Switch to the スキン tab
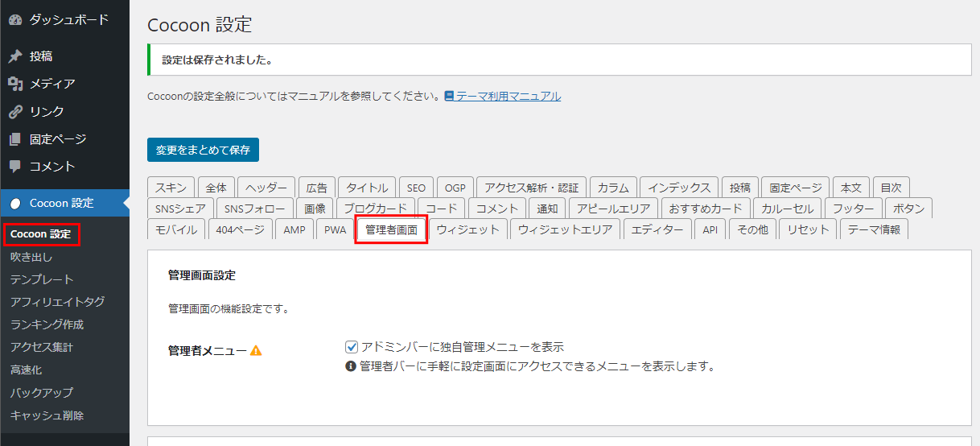The height and width of the screenshot is (446, 980). pyautogui.click(x=170, y=188)
